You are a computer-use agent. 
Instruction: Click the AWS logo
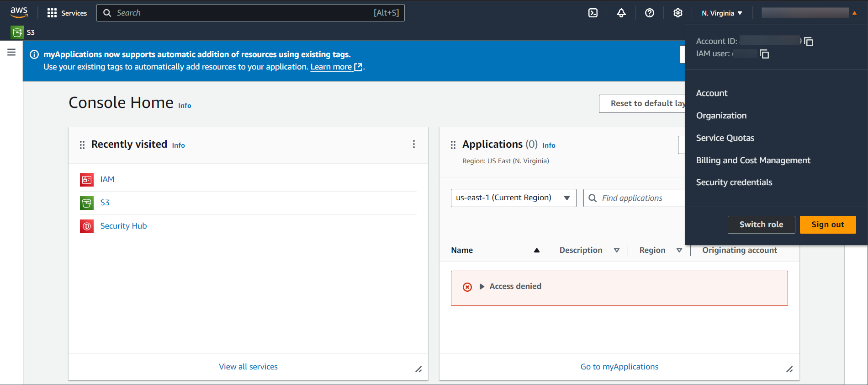(x=19, y=12)
